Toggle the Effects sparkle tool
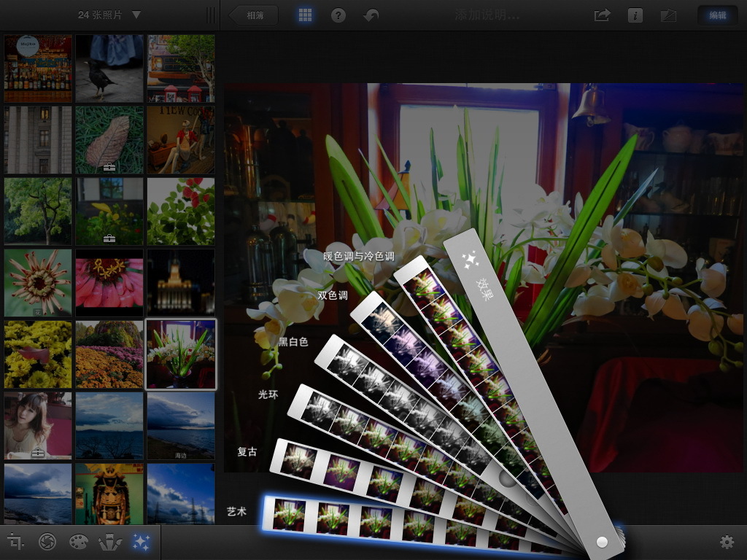Viewport: 747px width, 560px height. 141,542
